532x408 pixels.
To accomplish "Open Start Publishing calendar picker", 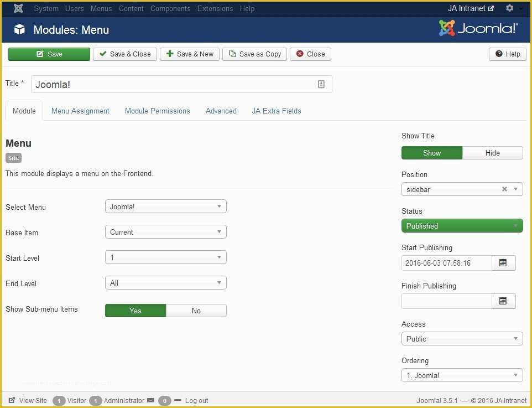I will coord(503,263).
